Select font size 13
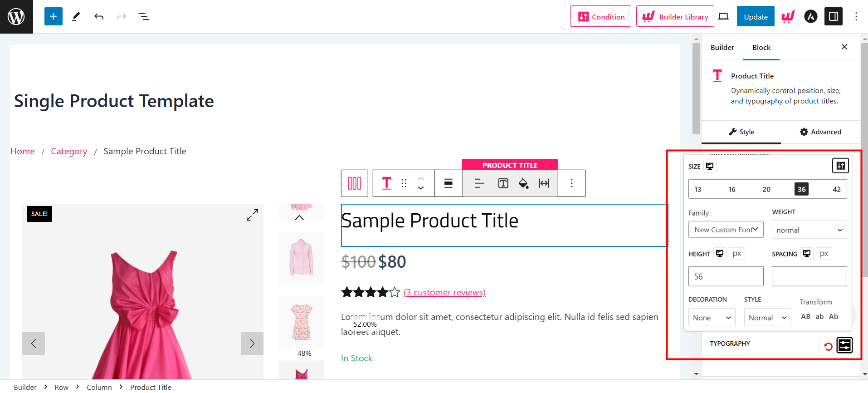This screenshot has width=868, height=393. (x=698, y=189)
